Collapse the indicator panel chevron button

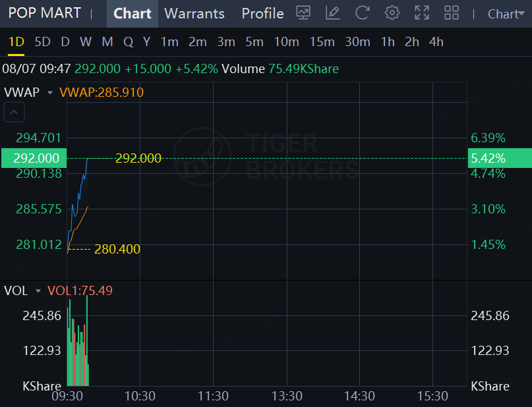(x=14, y=112)
